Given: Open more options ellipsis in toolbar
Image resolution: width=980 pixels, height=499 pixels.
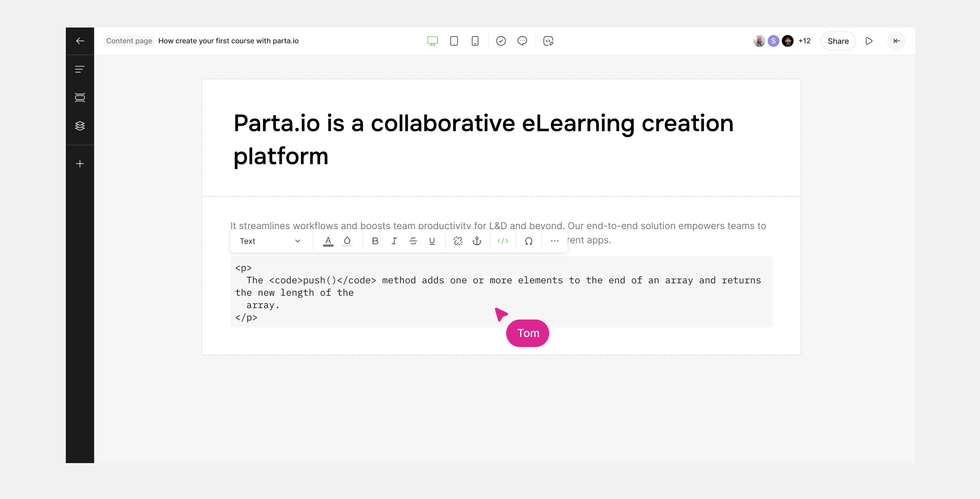Looking at the screenshot, I should [555, 241].
